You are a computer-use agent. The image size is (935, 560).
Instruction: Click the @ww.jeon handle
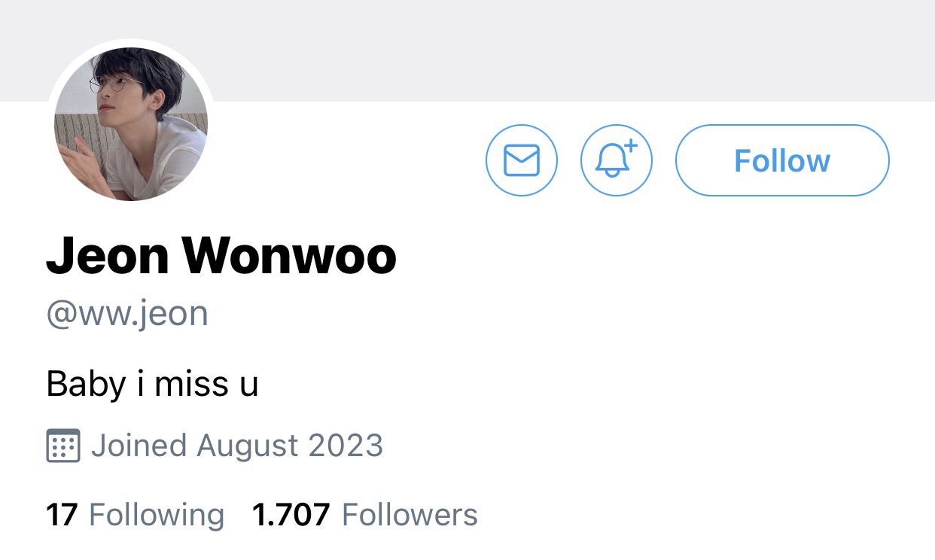point(127,313)
